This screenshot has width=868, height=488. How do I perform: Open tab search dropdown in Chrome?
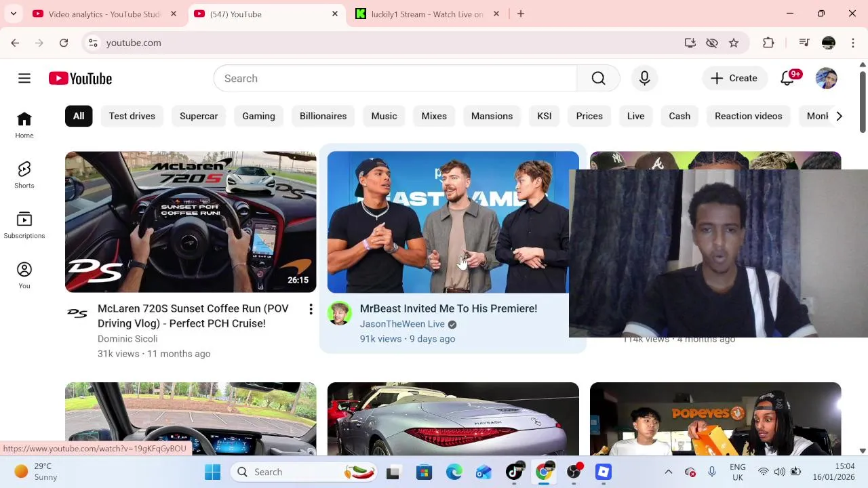13,14
